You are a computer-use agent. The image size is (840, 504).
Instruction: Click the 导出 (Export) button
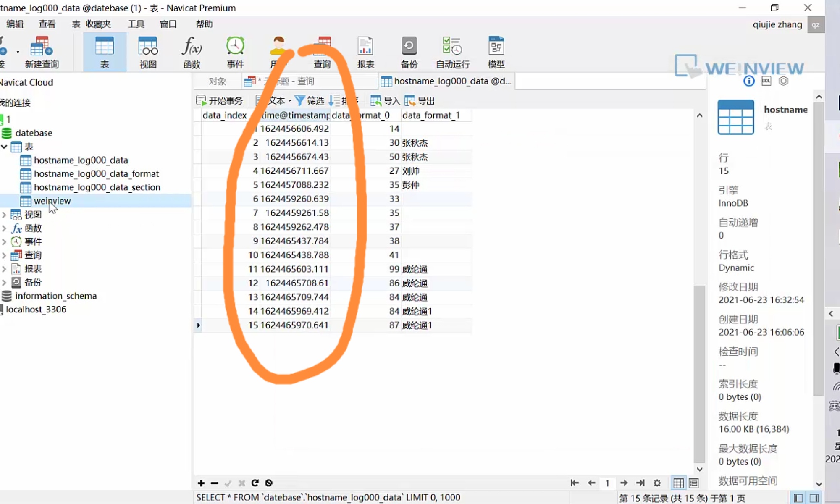(x=420, y=100)
